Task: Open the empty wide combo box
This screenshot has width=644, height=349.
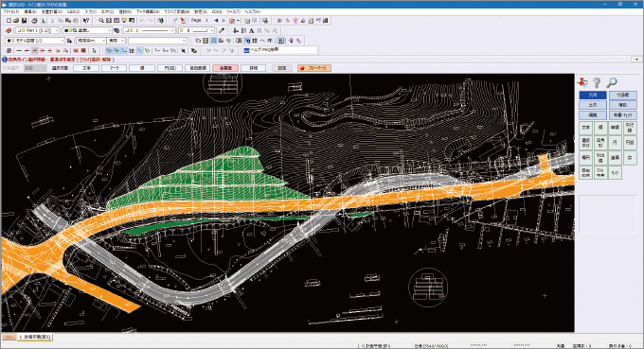Action: (158, 41)
